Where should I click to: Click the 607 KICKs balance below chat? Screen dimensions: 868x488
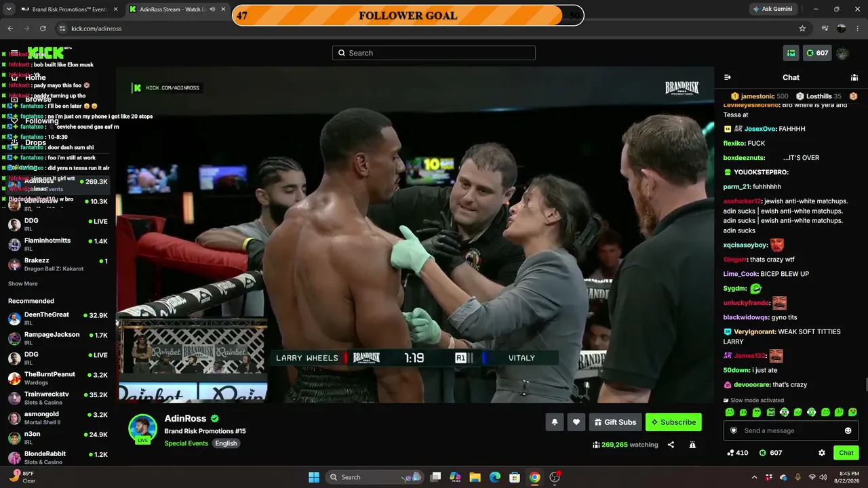pos(770,453)
